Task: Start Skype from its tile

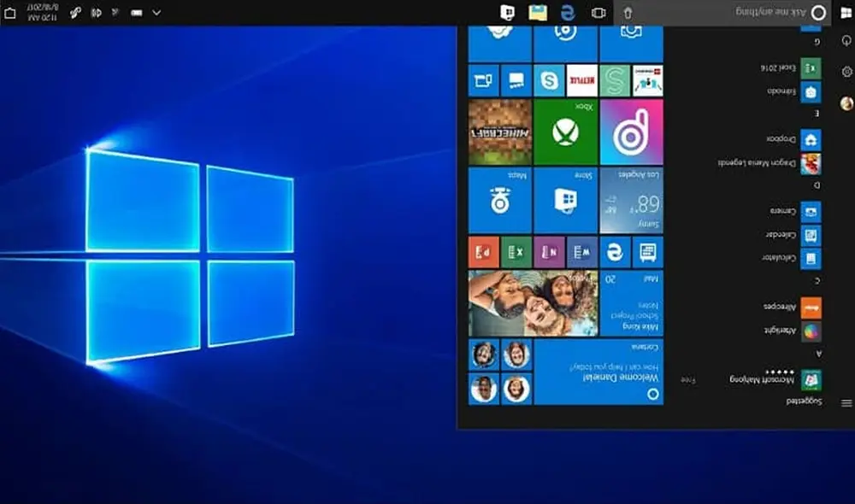Action: tap(550, 80)
